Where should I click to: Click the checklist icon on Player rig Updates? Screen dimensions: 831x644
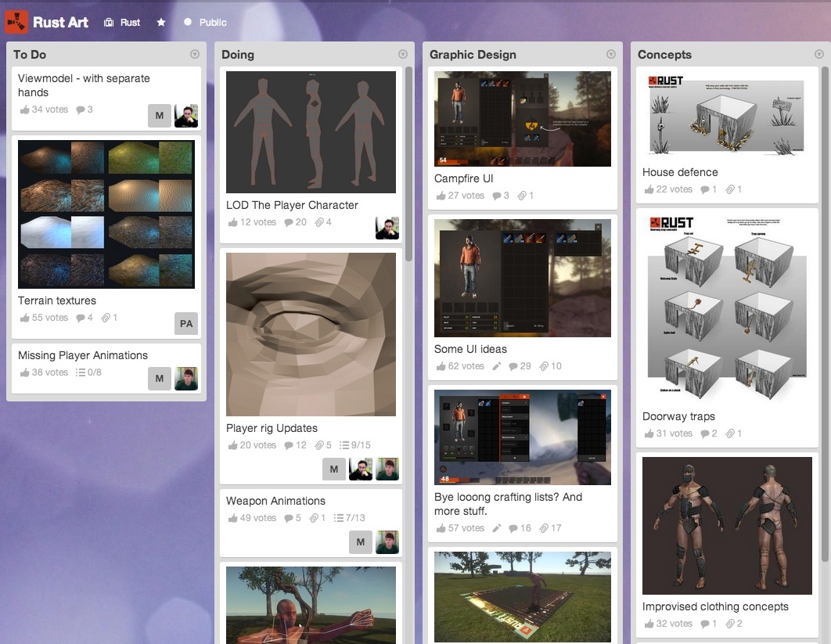click(344, 445)
